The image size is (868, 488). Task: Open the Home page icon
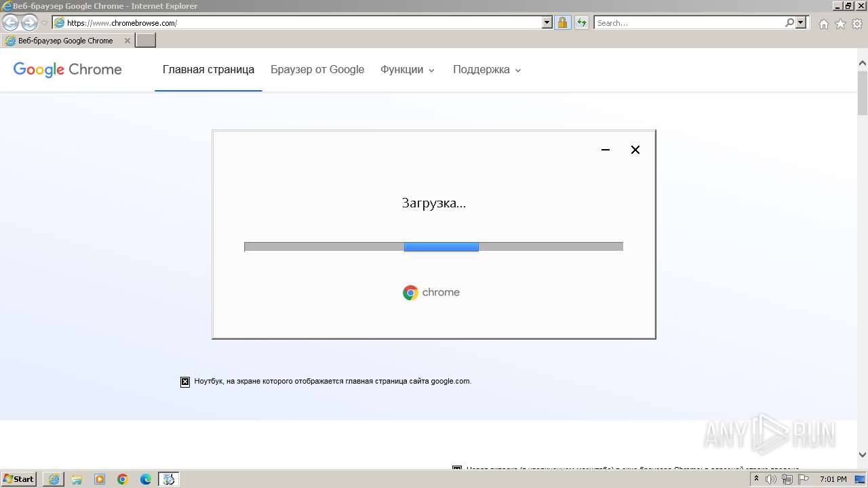point(823,24)
